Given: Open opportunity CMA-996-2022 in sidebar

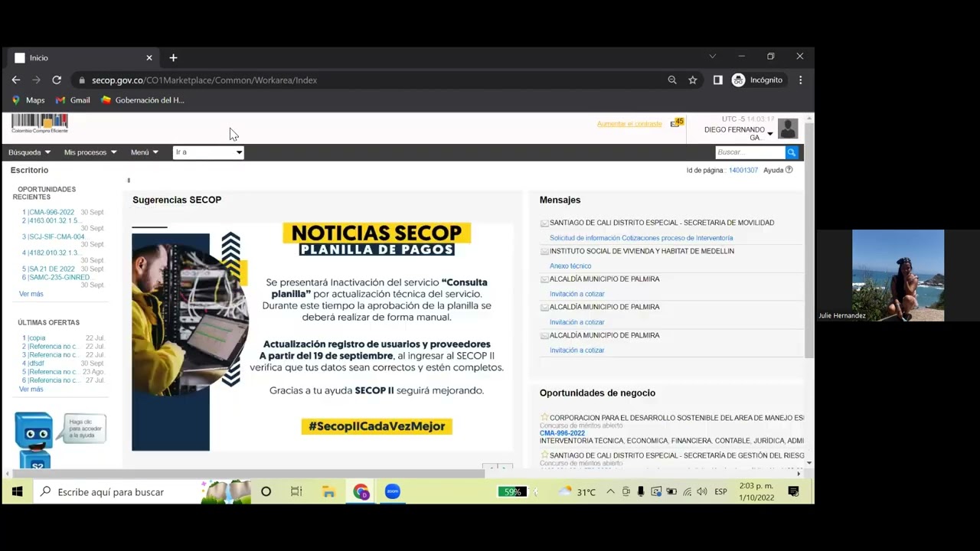Looking at the screenshot, I should tap(51, 212).
